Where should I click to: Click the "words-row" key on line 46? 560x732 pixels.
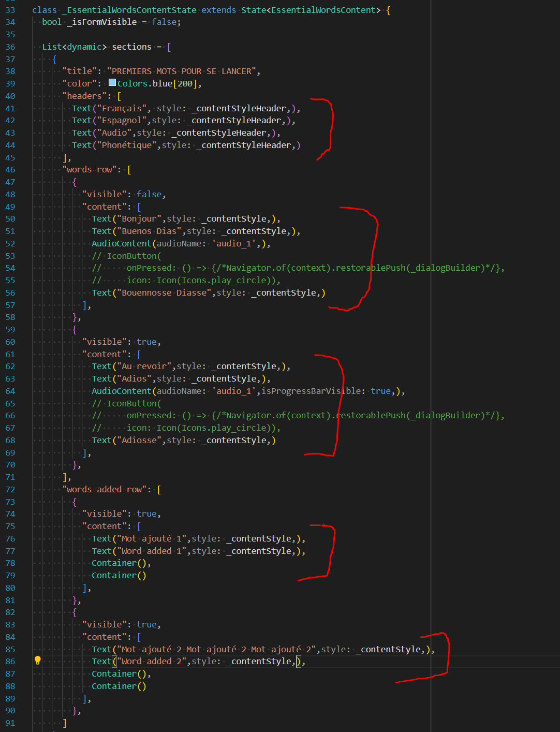pyautogui.click(x=91, y=169)
